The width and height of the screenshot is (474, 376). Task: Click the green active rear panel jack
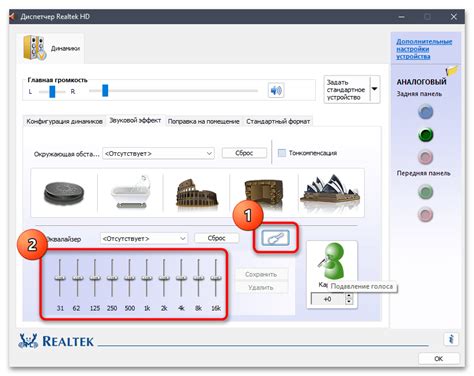pyautogui.click(x=426, y=135)
